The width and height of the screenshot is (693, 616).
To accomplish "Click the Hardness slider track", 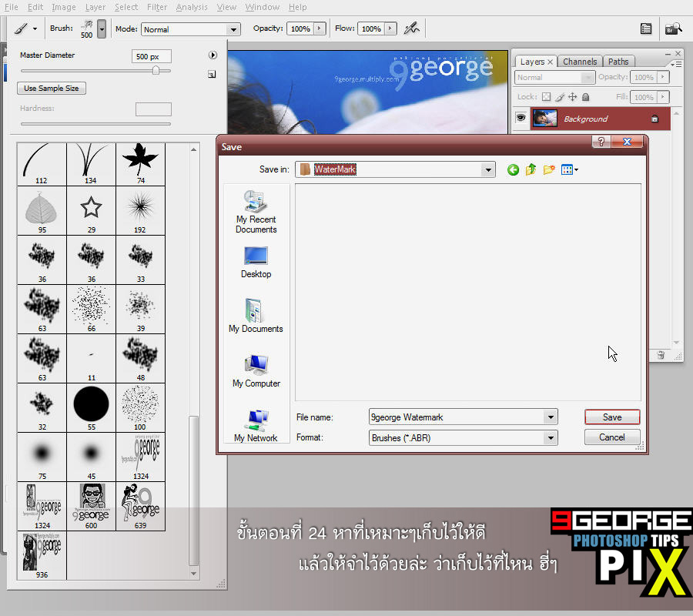I will click(95, 124).
